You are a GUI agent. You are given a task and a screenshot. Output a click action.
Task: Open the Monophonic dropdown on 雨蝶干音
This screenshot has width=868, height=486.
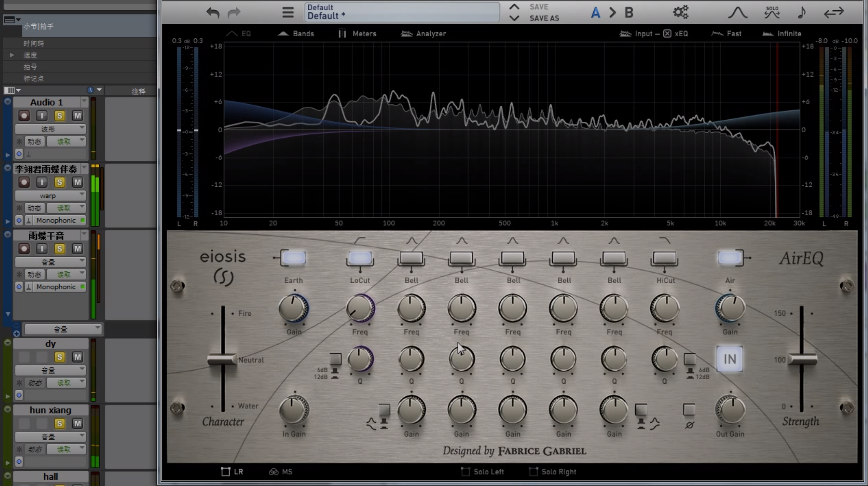coord(56,287)
